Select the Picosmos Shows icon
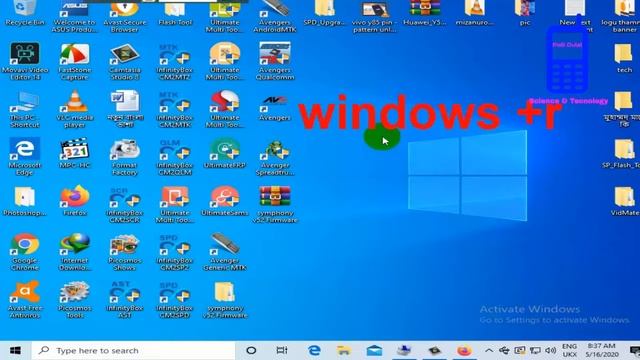This screenshot has width=640, height=360. 124,251
